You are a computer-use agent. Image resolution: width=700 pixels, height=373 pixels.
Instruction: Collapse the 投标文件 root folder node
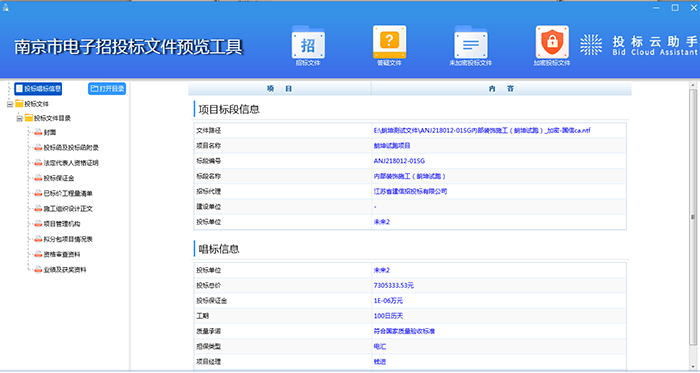click(x=9, y=104)
